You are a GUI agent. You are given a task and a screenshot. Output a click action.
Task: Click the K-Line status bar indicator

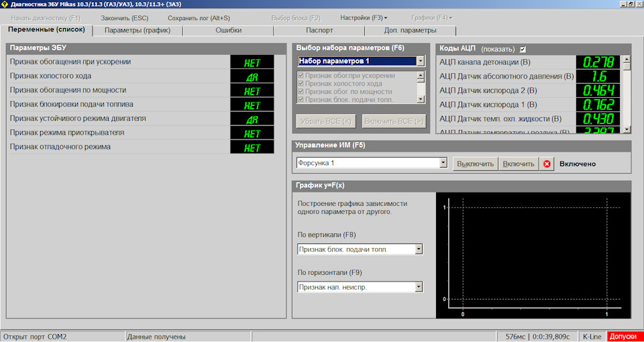[x=592, y=337]
